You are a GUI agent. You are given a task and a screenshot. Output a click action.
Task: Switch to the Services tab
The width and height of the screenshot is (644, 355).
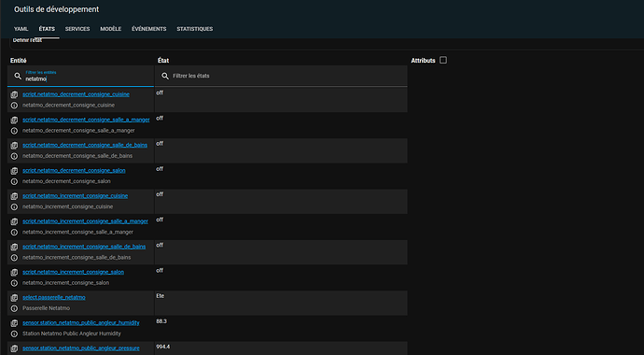[x=77, y=29]
